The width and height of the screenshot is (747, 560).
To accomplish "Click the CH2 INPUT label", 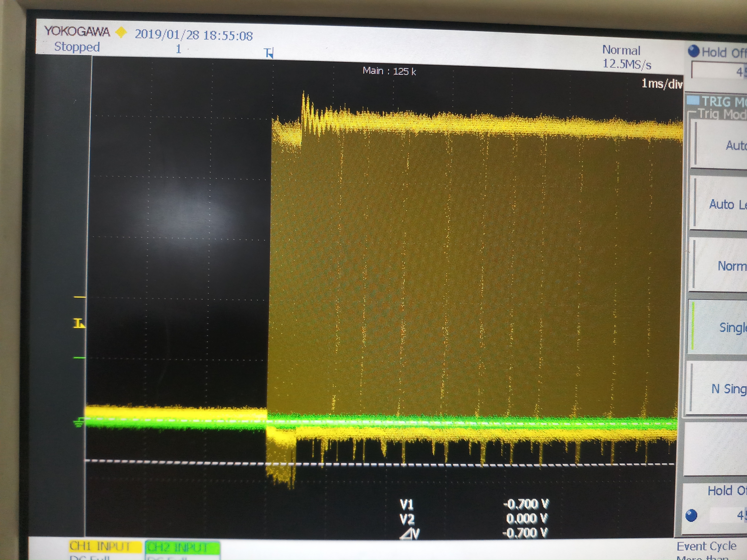I will (182, 547).
